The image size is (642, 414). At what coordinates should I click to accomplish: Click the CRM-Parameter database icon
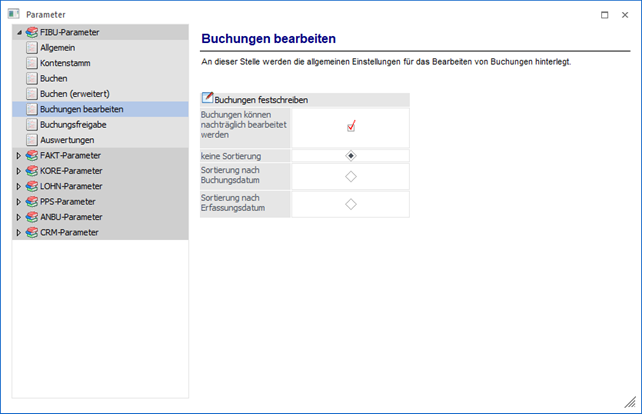pos(32,232)
